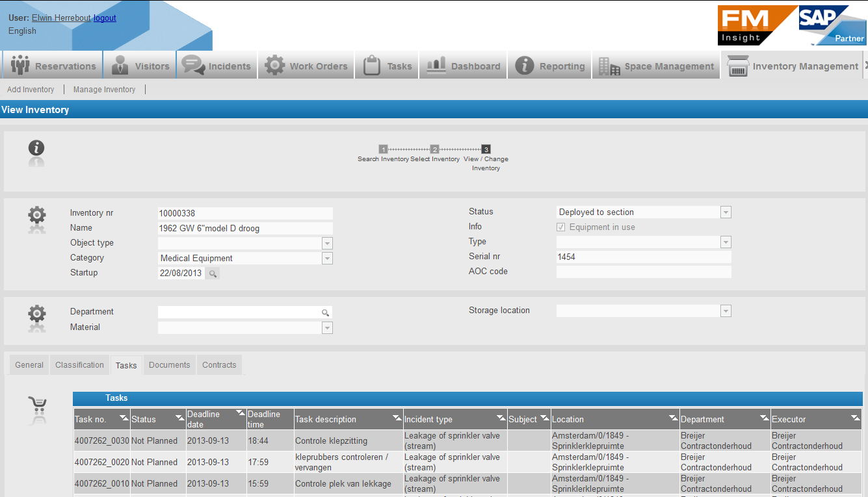Toggle the Equipment in use checkbox

point(561,227)
